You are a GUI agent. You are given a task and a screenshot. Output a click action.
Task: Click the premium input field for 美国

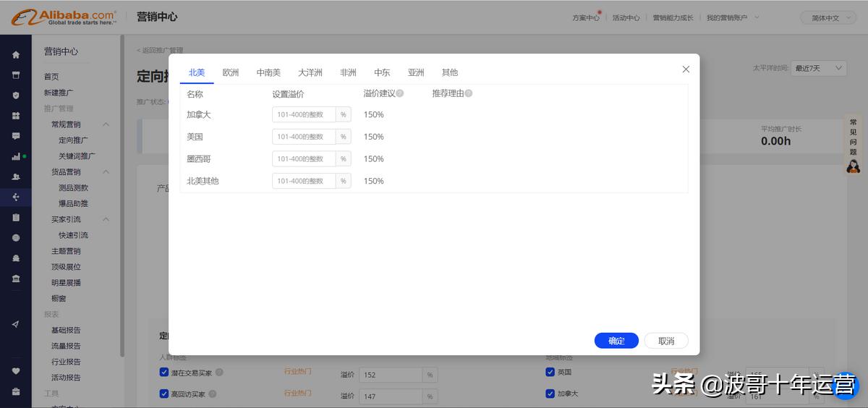305,137
